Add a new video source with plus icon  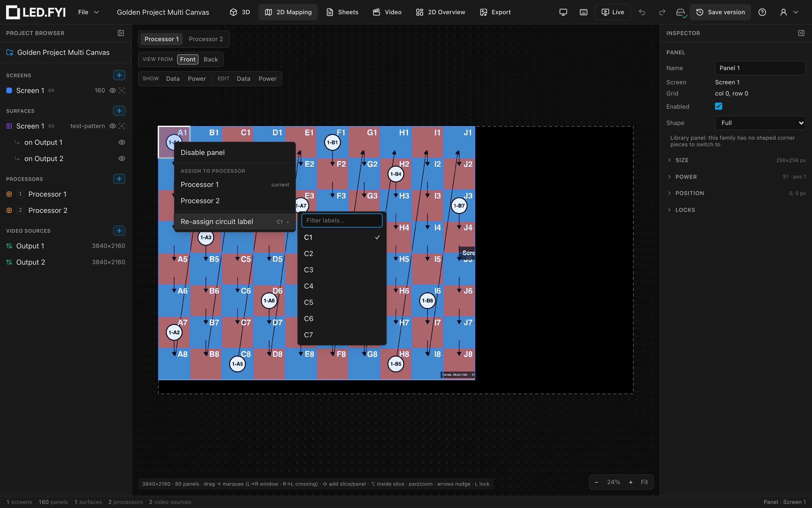[x=119, y=230]
